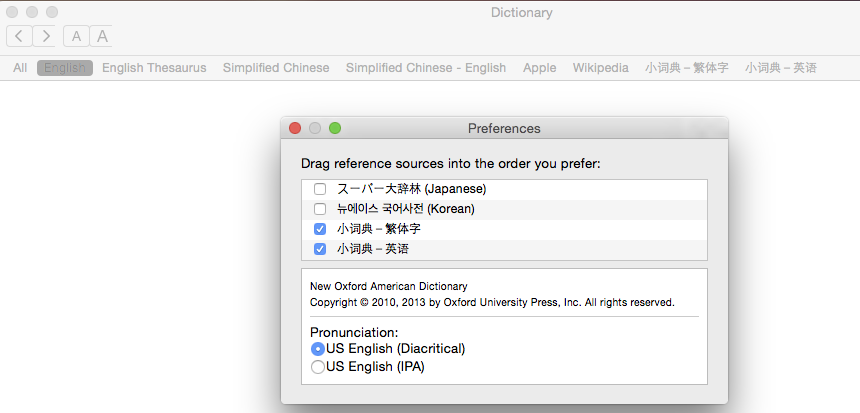Uncheck 小词典 – 英语 source
The height and width of the screenshot is (413, 860).
click(x=320, y=249)
